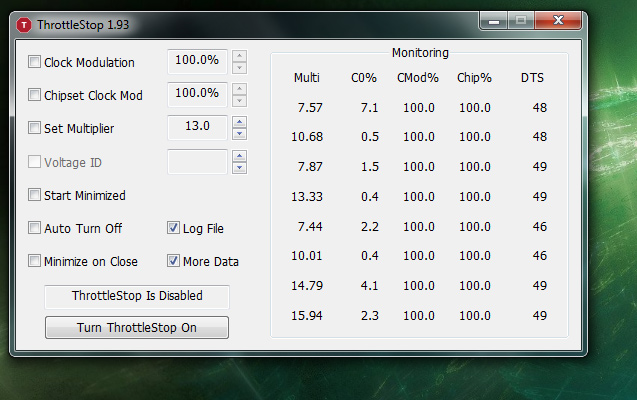The image size is (637, 400).
Task: Click the DTS column header
Action: point(532,78)
